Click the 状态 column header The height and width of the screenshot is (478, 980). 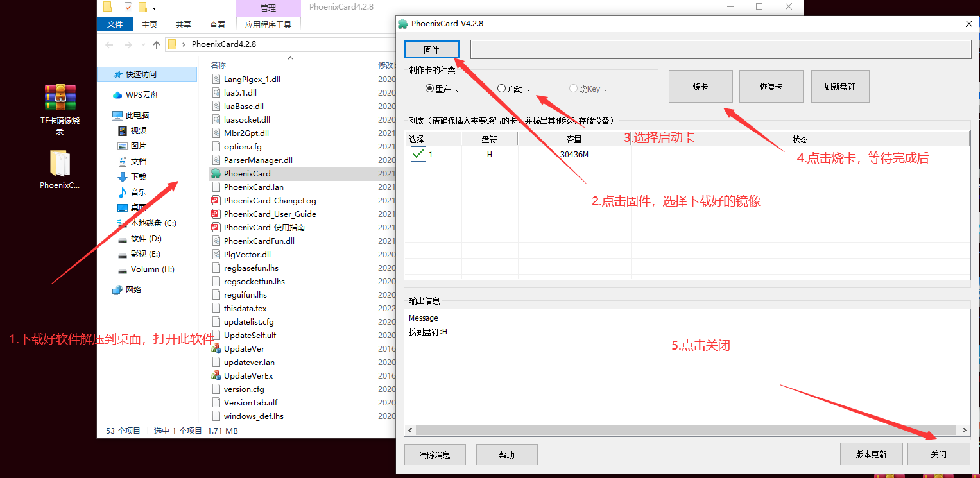point(800,139)
